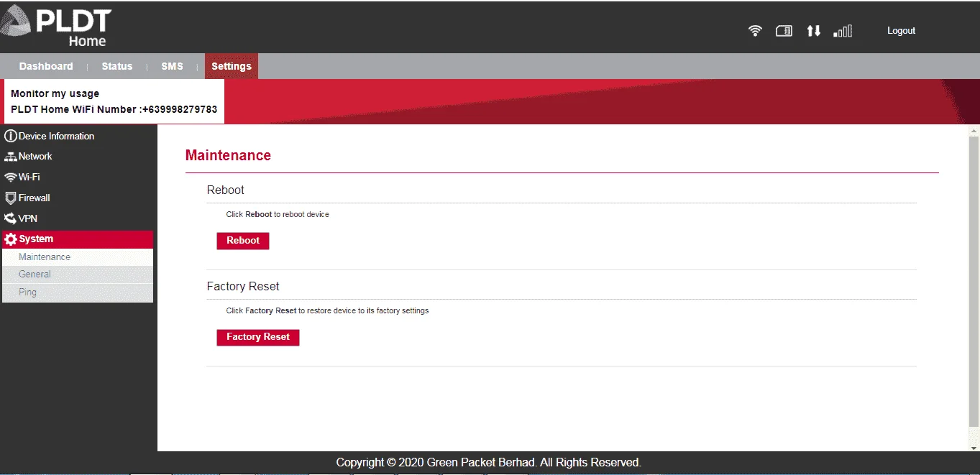Click the red Reboot button
The image size is (980, 475).
click(x=243, y=241)
